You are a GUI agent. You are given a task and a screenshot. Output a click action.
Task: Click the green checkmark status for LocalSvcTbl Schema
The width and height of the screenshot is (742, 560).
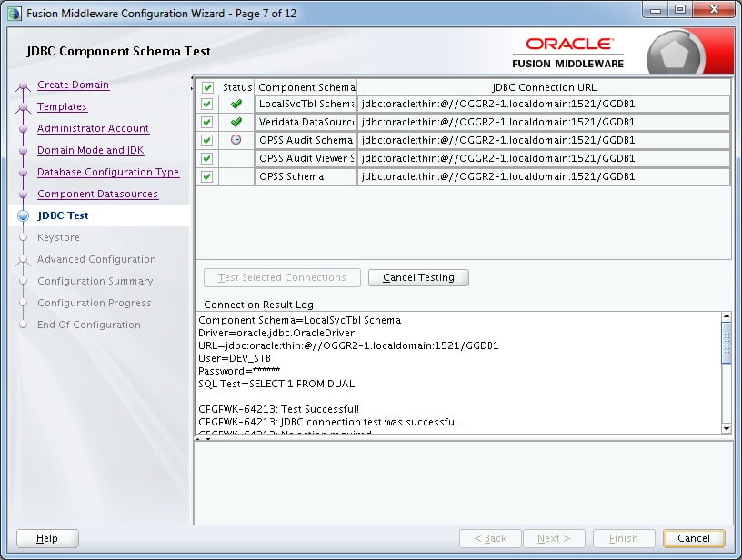tap(236, 104)
